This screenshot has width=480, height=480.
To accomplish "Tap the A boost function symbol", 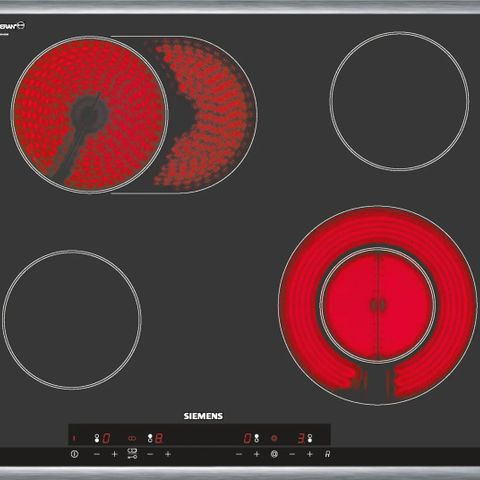I will click(x=327, y=454).
